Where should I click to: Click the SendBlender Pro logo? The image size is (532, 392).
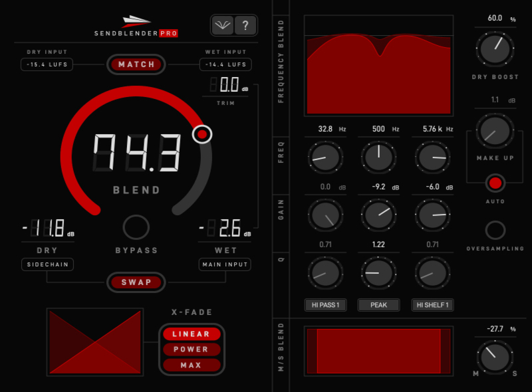coord(136,27)
